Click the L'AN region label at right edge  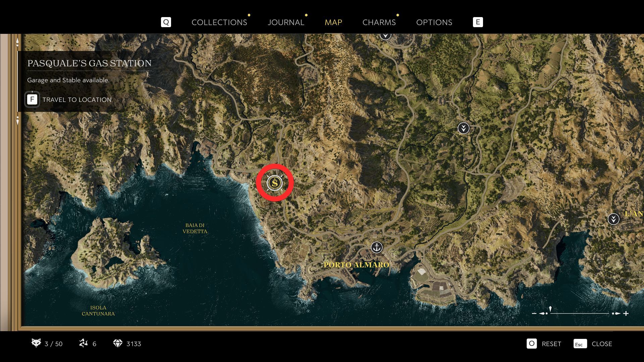coord(634,214)
